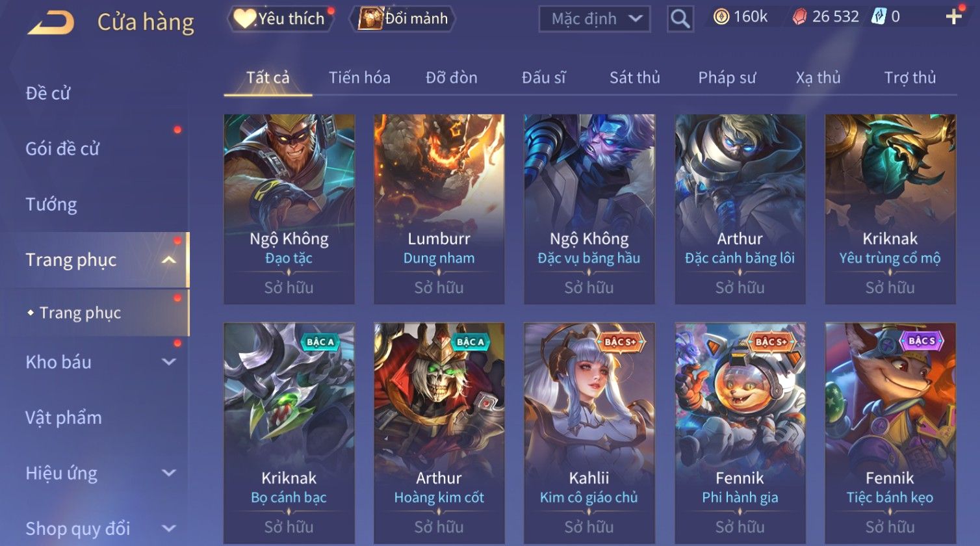This screenshot has height=546, width=980.
Task: Switch to the Sát thủ tab
Action: coord(634,78)
